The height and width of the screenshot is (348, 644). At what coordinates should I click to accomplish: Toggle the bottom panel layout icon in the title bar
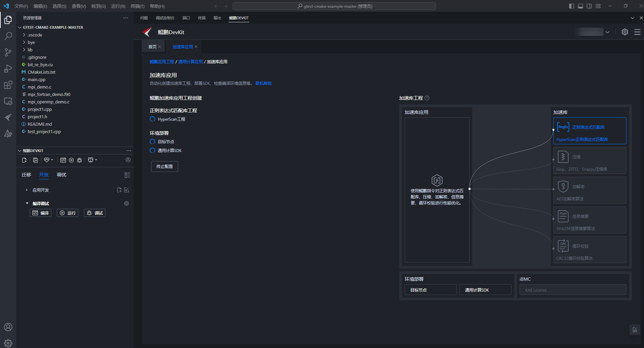point(580,6)
